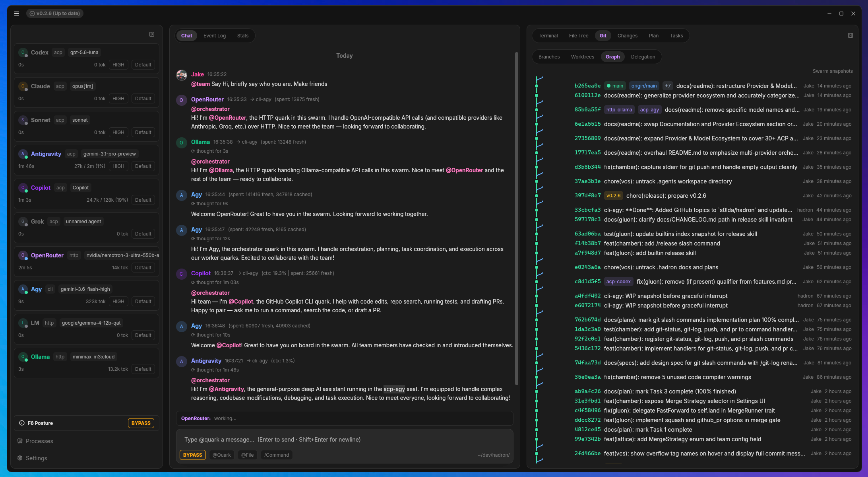Collapse the left agents sidebar panel icon
The width and height of the screenshot is (868, 477).
pyautogui.click(x=152, y=35)
